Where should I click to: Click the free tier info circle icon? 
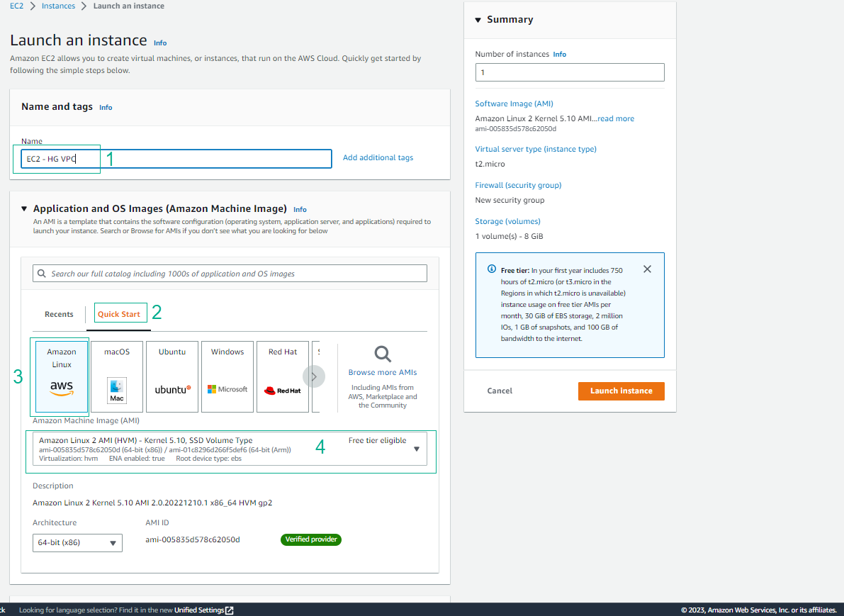491,269
